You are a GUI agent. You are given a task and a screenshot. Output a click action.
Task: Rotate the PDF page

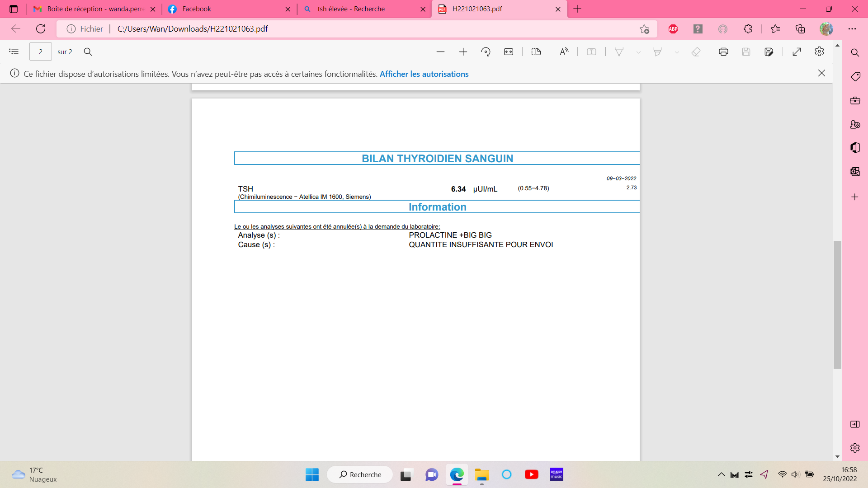[x=486, y=52]
